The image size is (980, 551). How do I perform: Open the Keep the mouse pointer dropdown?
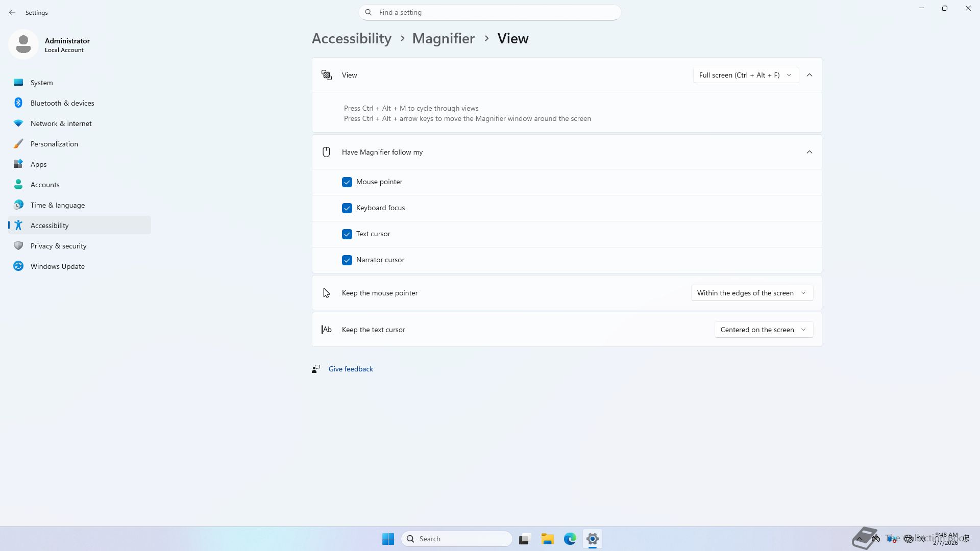click(751, 293)
